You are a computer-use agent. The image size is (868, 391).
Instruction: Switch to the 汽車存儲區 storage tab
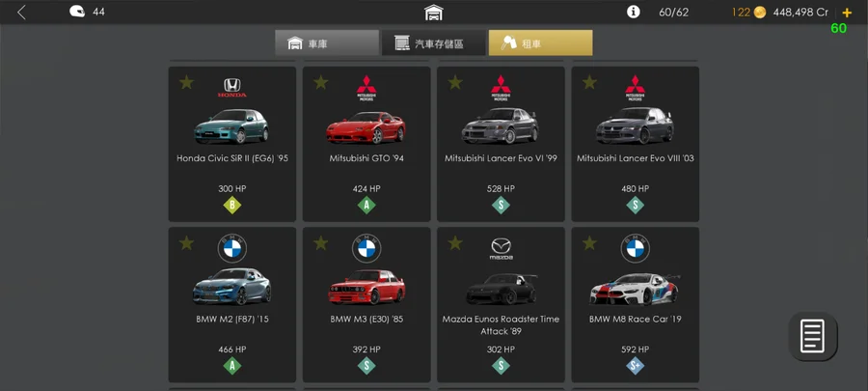433,43
